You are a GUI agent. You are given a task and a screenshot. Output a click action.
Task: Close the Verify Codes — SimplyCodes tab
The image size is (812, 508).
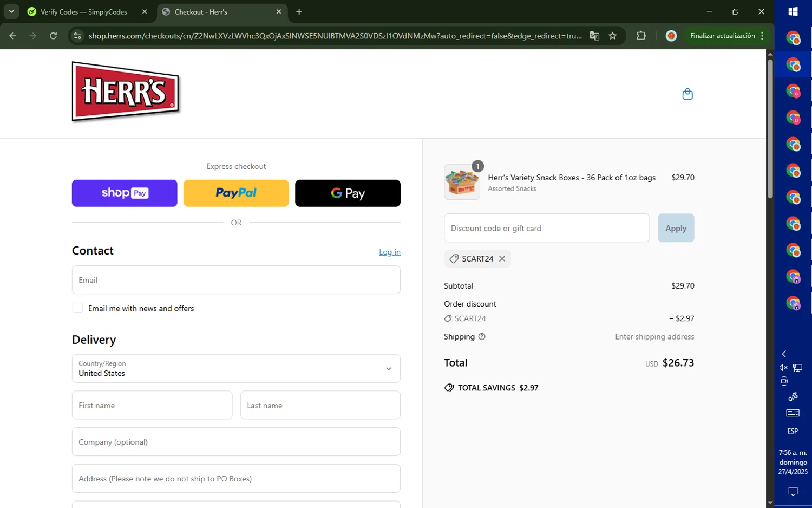(145, 12)
